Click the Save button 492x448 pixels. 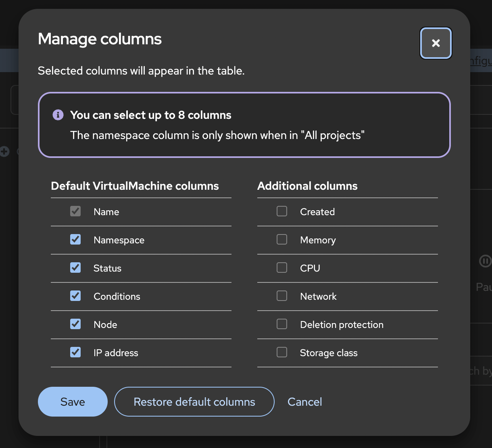point(73,402)
